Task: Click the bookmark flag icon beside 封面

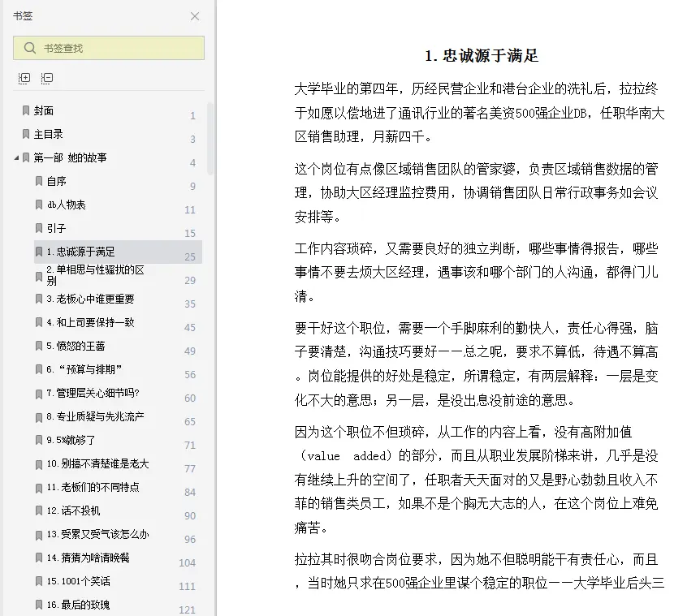Action: (x=26, y=110)
